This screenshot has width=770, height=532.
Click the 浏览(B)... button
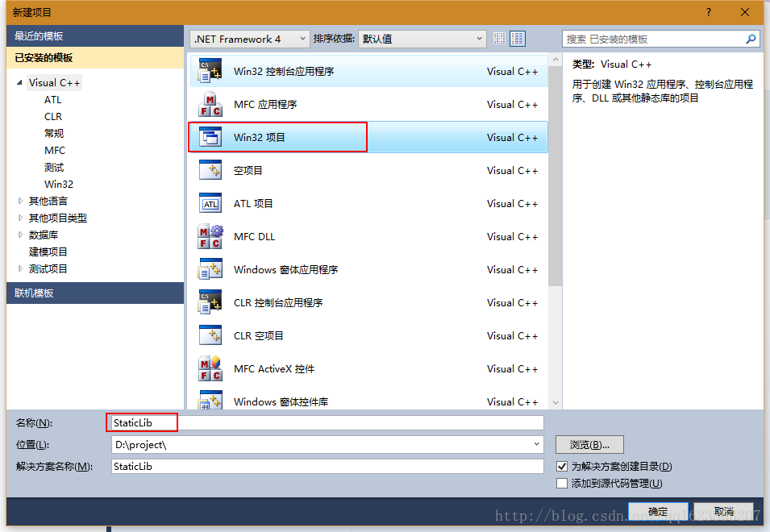pyautogui.click(x=589, y=445)
